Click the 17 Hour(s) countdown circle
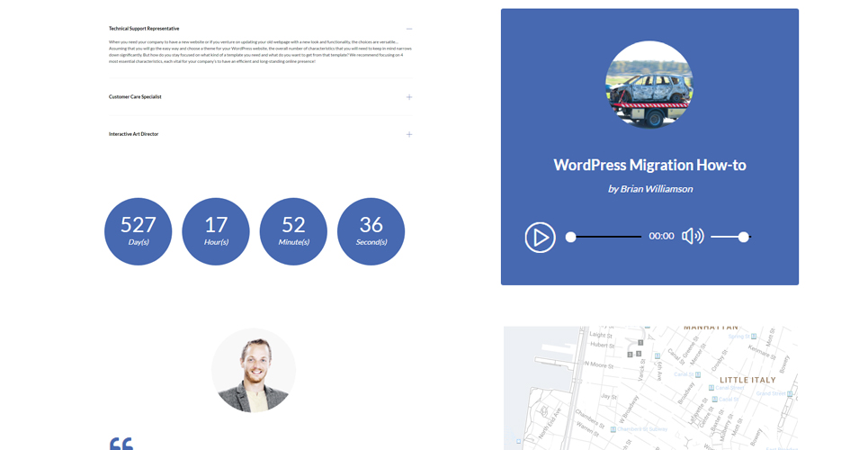This screenshot has height=450, width=868. (x=216, y=231)
